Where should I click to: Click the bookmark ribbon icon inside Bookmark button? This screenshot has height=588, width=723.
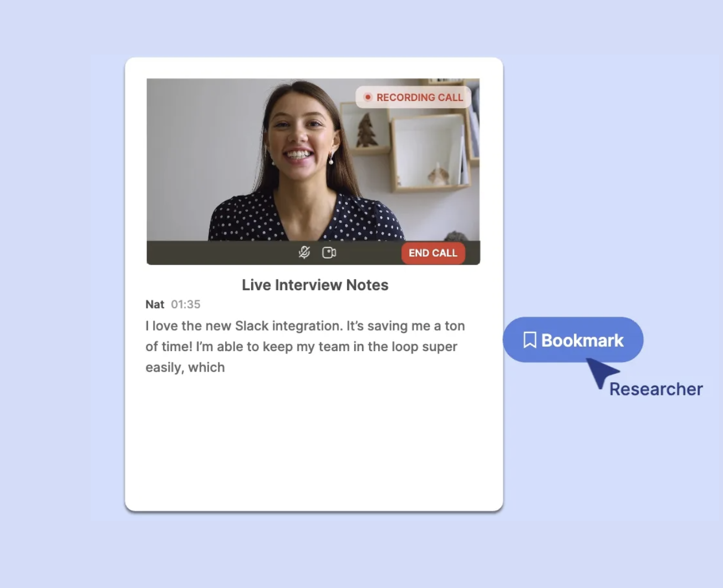(530, 340)
